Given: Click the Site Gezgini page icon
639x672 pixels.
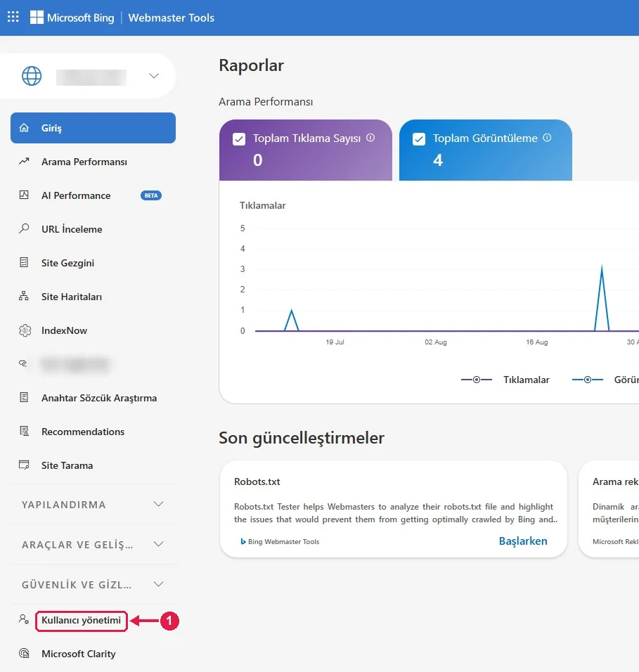Looking at the screenshot, I should coord(24,262).
